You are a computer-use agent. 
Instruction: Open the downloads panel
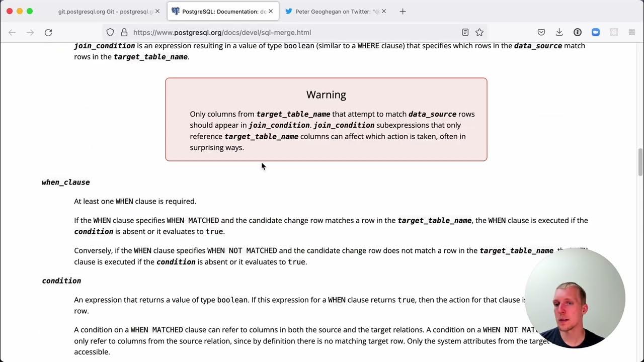pos(559,32)
